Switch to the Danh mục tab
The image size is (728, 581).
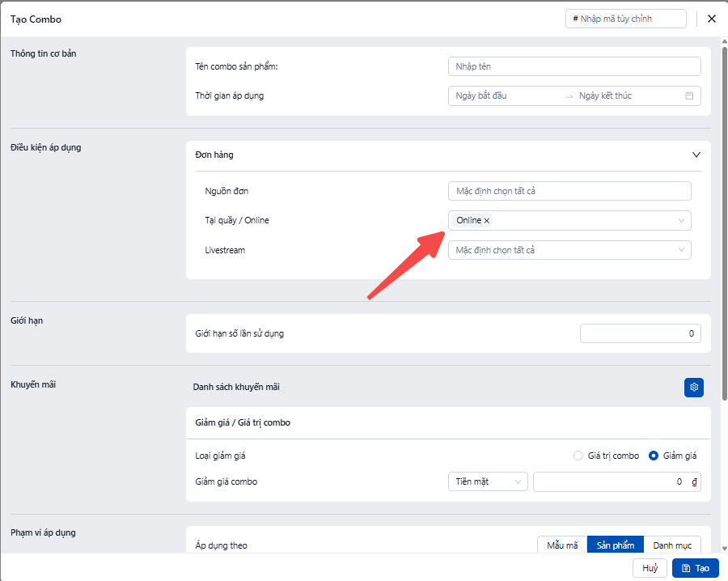coord(672,545)
